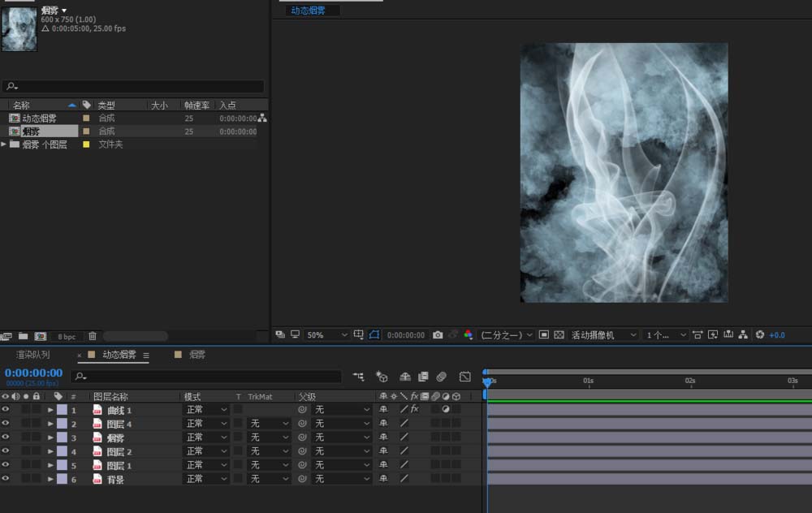Hide the 背景 layer with eye icon
Image resolution: width=812 pixels, height=513 pixels.
[x=6, y=479]
